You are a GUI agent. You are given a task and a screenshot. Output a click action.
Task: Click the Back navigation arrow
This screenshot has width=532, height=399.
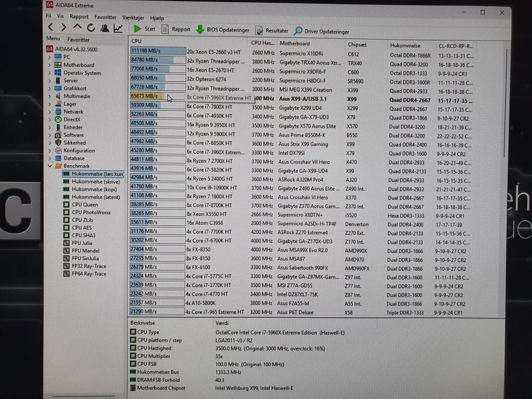pyautogui.click(x=50, y=27)
